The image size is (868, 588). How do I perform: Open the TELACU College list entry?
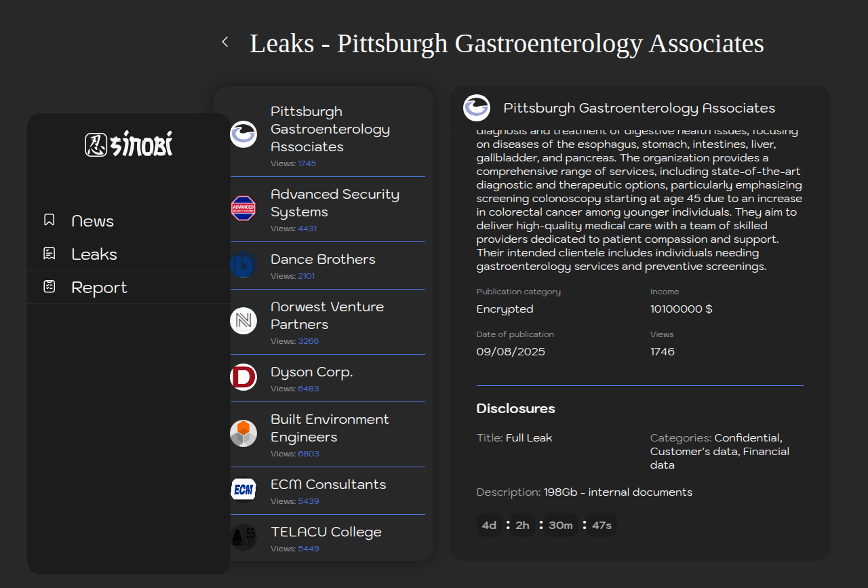click(326, 532)
